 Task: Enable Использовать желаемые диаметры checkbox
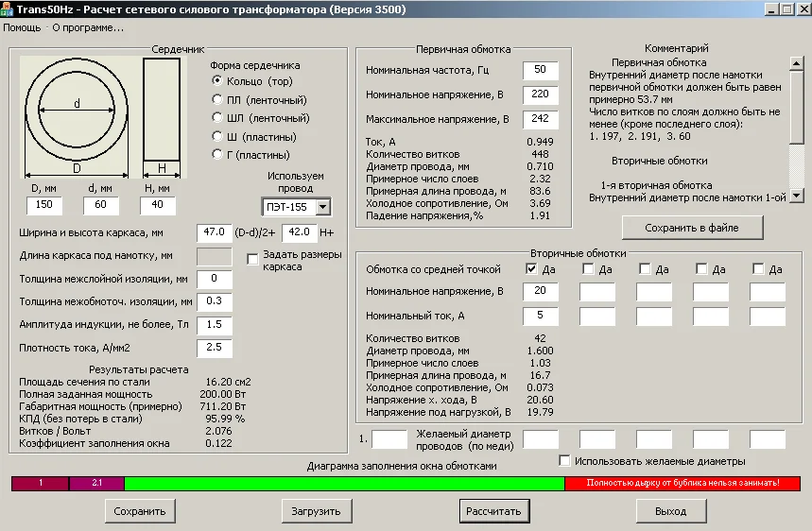pos(565,461)
